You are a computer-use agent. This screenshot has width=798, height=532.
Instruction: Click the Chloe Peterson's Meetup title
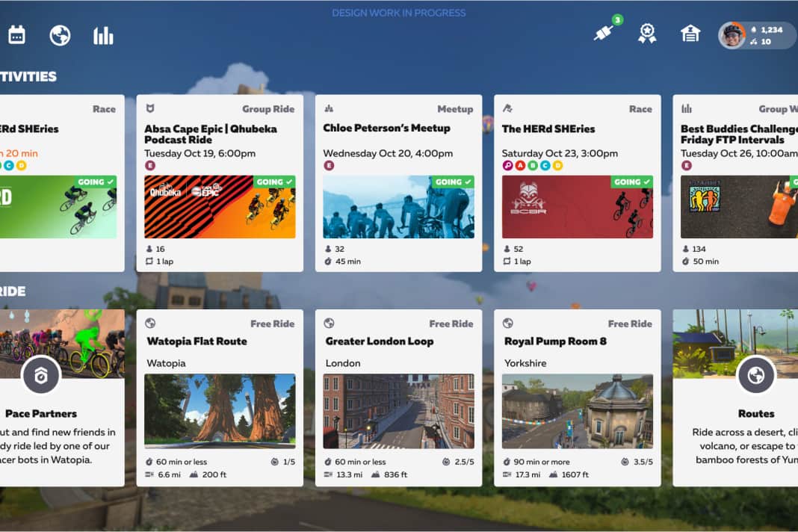pyautogui.click(x=386, y=128)
